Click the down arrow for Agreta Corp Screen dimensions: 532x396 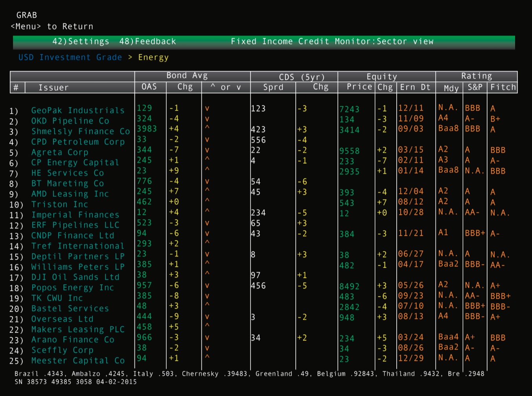pyautogui.click(x=207, y=150)
